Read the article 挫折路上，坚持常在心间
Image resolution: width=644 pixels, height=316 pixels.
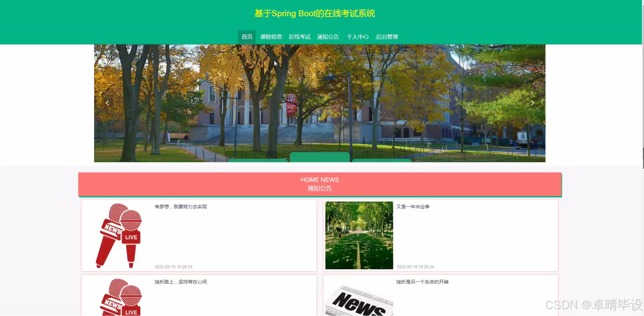coord(181,282)
